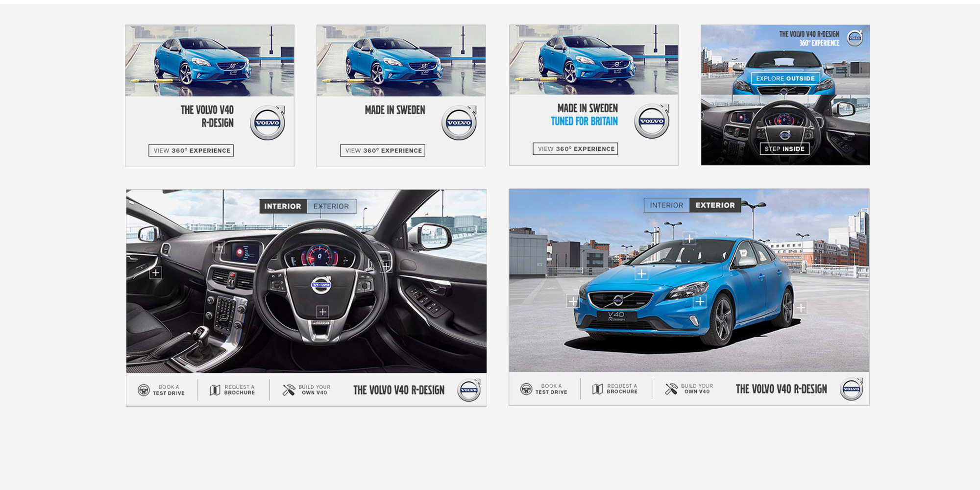Click the tools icon for Build Your Own V40 in interior panel
Screen dimensions: 980x490
[x=289, y=390]
